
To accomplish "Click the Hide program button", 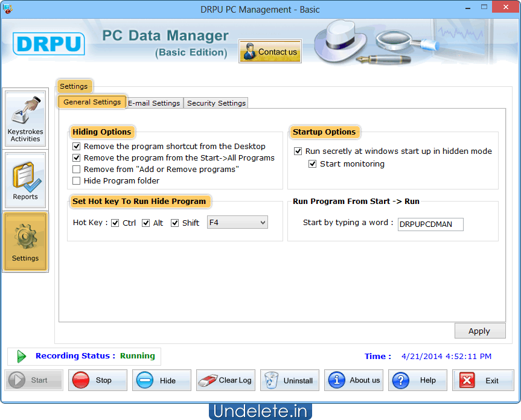I will tap(161, 380).
